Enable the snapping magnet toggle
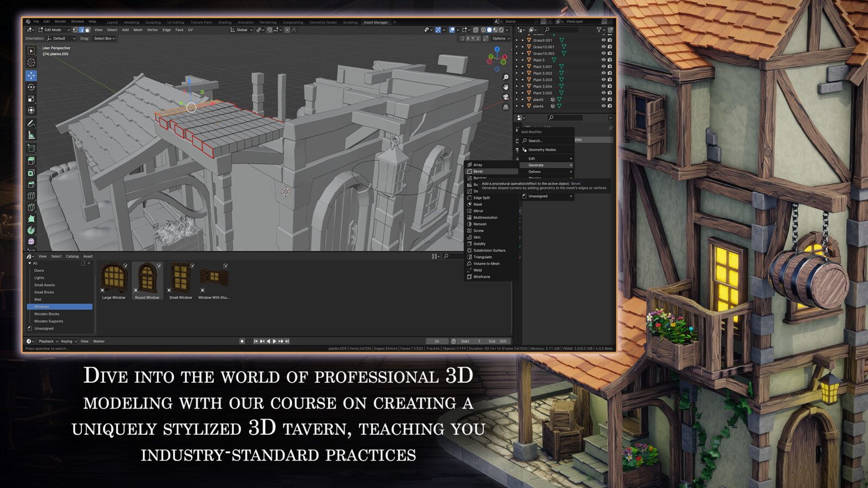The height and width of the screenshot is (488, 868). pos(269,30)
